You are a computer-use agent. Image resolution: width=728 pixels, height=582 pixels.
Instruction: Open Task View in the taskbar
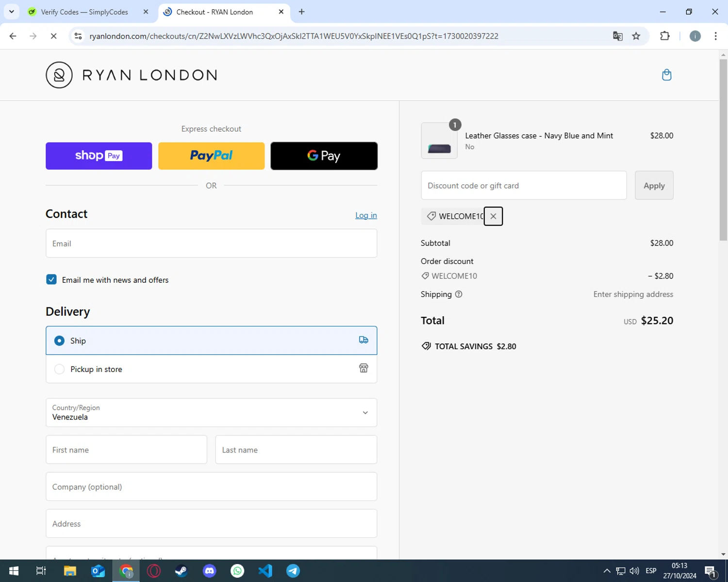click(41, 571)
